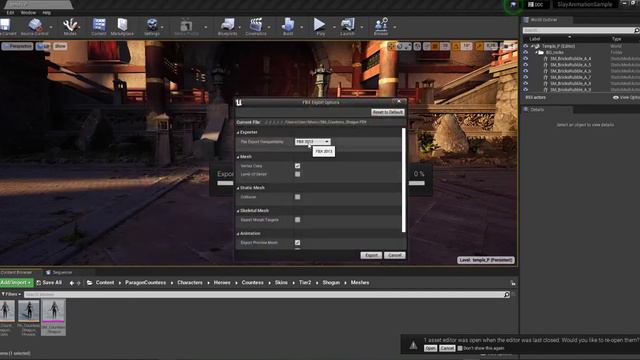640x360 pixels.
Task: Toggle Export Morph Targets checkbox
Action: pyautogui.click(x=298, y=220)
